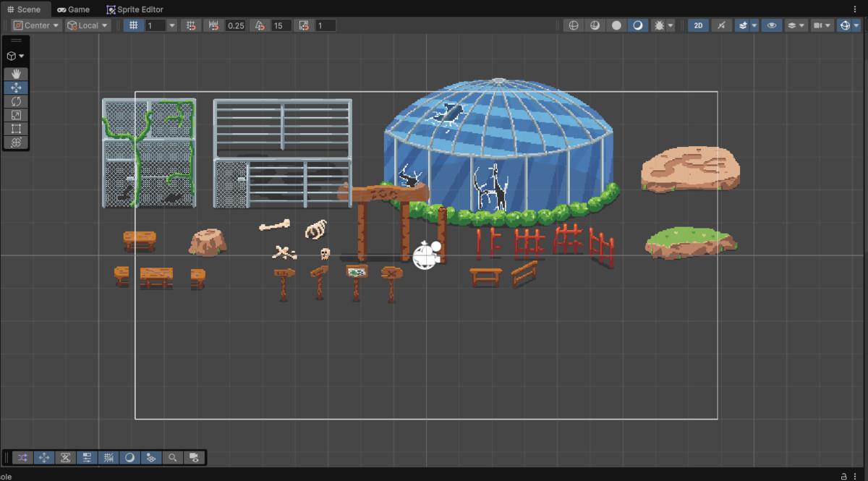
Task: Click the grid size field showing 1
Action: 156,25
